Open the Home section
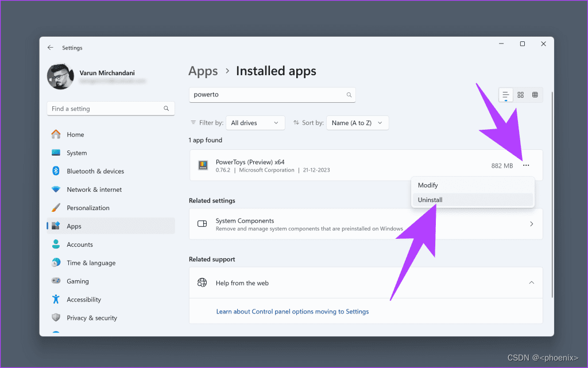This screenshot has width=588, height=368. 111,134
